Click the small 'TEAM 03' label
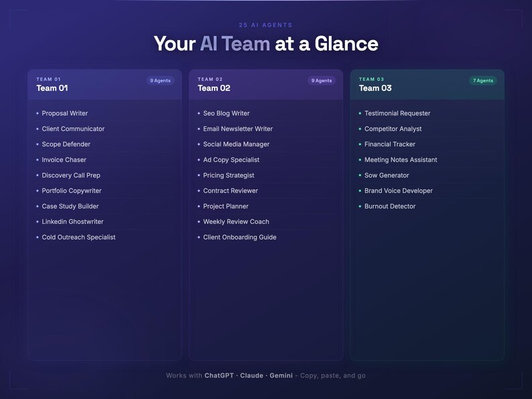The height and width of the screenshot is (399, 532). tap(371, 79)
